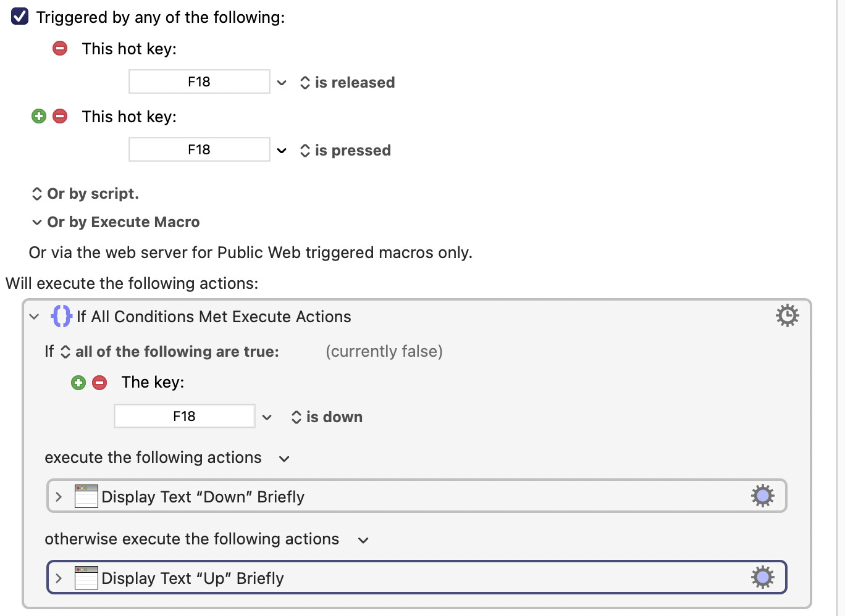Remove the F18 is pressed hot key trigger
This screenshot has width=845, height=616.
coord(60,116)
